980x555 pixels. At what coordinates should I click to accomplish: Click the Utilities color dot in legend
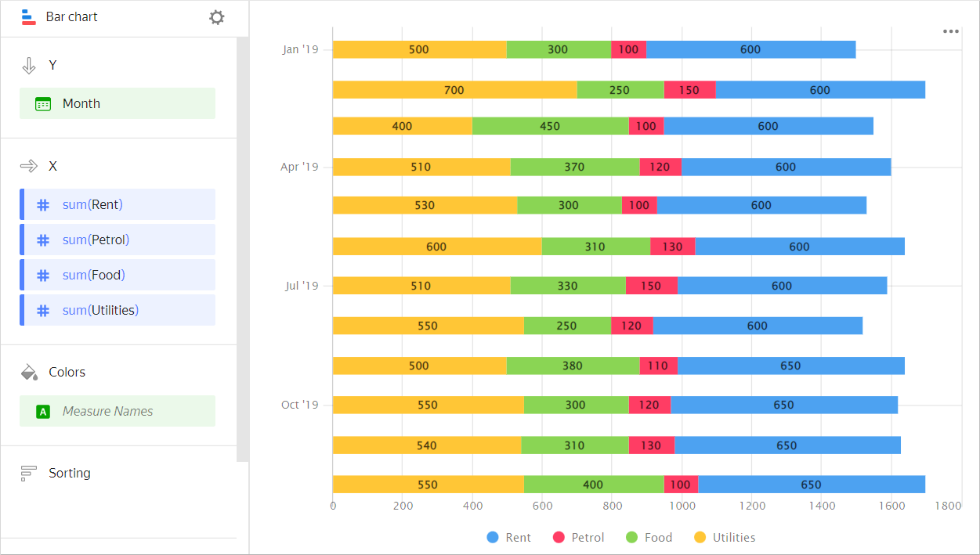(x=700, y=537)
